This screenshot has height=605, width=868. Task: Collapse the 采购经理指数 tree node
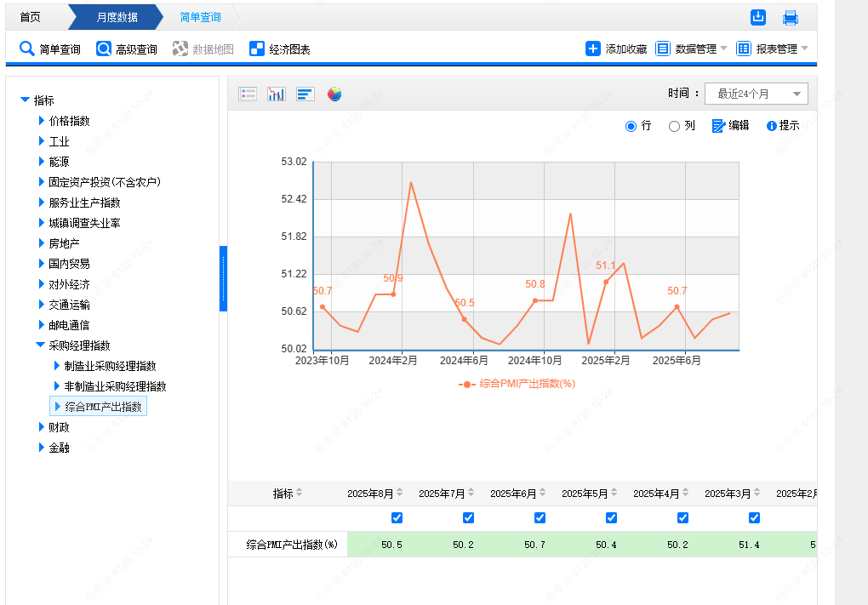pyautogui.click(x=40, y=345)
